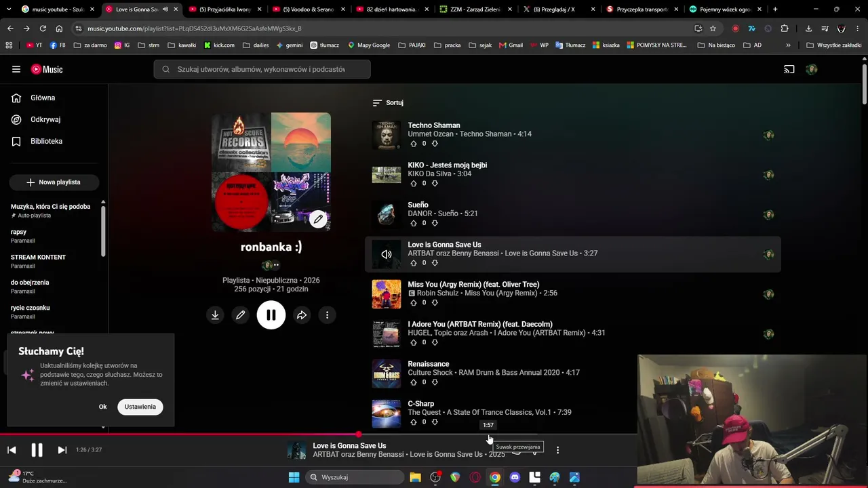
Task: Select the C-Sharp track title
Action: coord(421,404)
